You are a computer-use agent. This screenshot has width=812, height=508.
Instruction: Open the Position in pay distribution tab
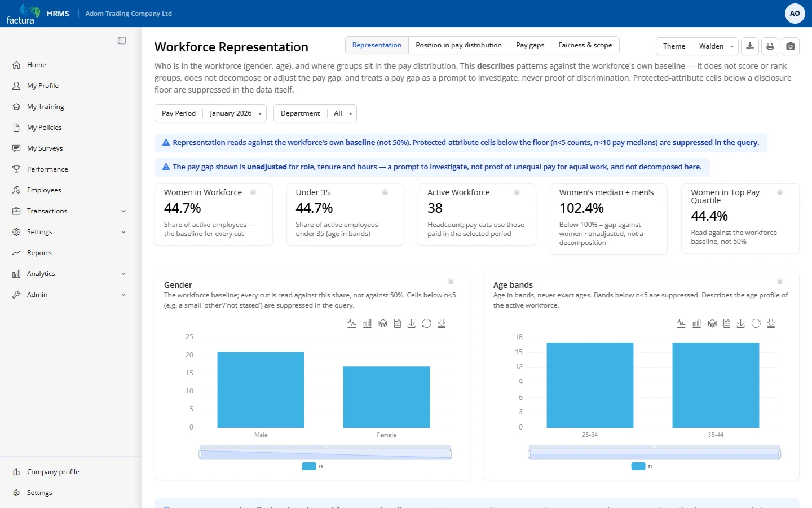(x=458, y=45)
